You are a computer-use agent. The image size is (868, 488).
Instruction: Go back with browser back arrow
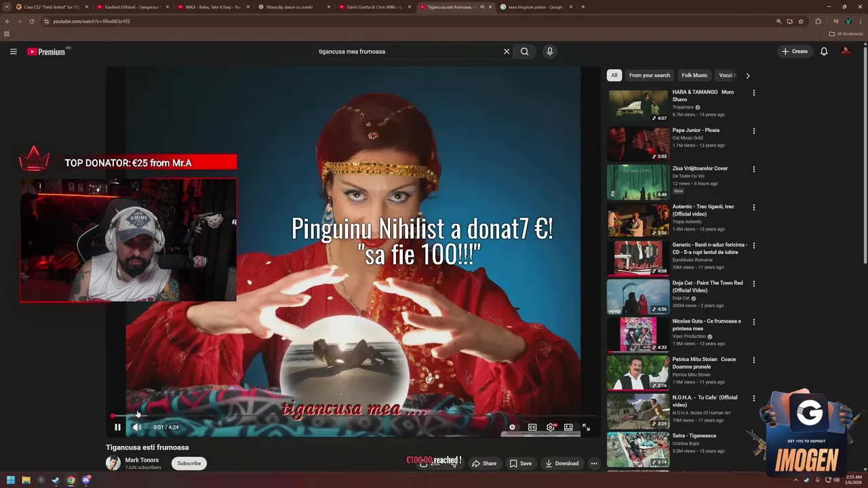coord(7,21)
